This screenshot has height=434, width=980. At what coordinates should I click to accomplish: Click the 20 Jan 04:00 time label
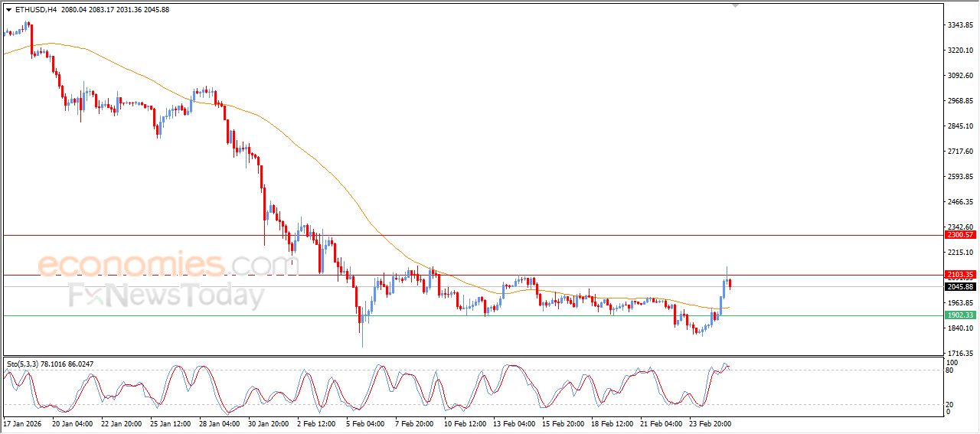point(73,423)
